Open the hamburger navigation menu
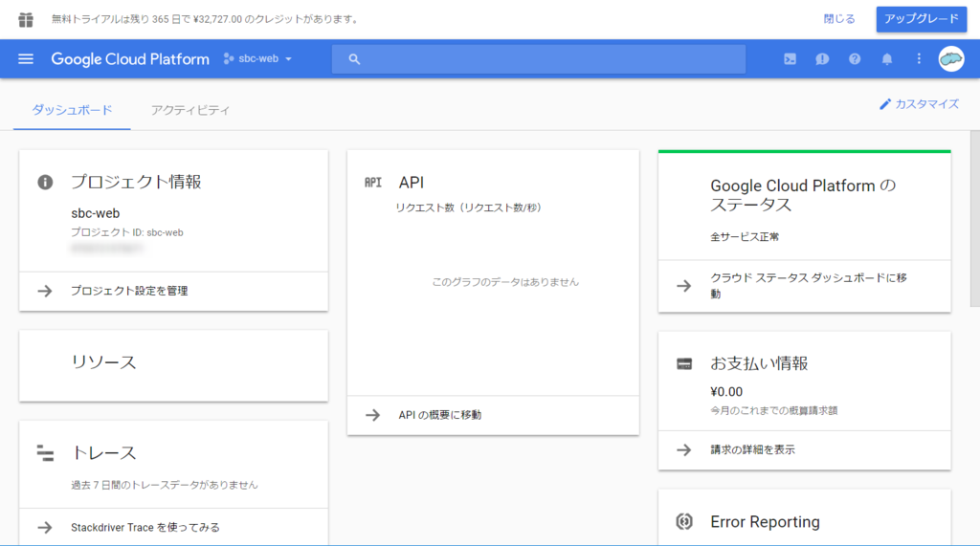The image size is (980, 546). click(26, 58)
